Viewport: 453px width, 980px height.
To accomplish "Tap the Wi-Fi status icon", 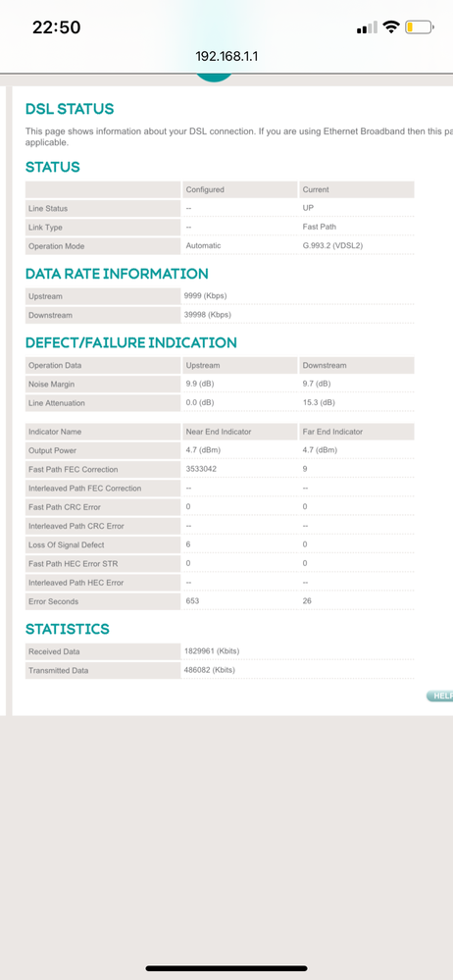I will click(x=391, y=26).
